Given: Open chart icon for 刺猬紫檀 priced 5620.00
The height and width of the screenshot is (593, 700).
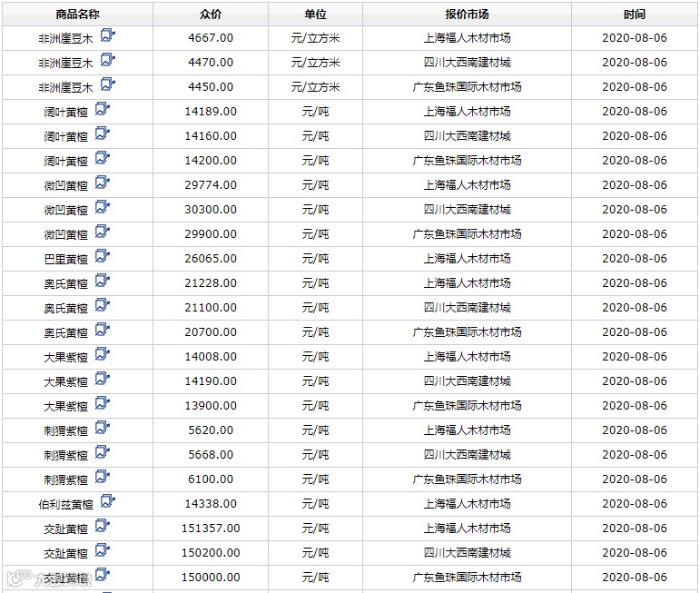Looking at the screenshot, I should coord(103,429).
